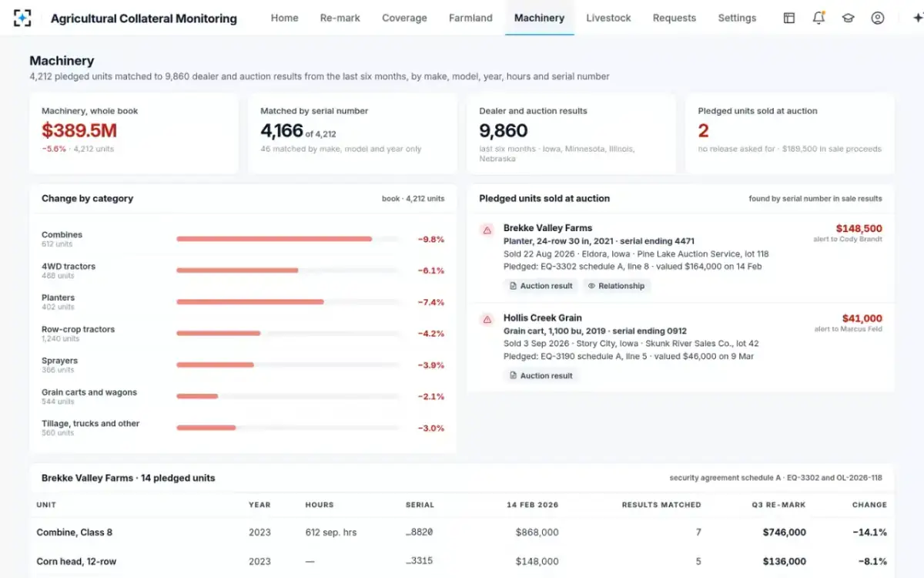Click the 9,860 dealer results figure
This screenshot has width=924, height=578.
[504, 130]
